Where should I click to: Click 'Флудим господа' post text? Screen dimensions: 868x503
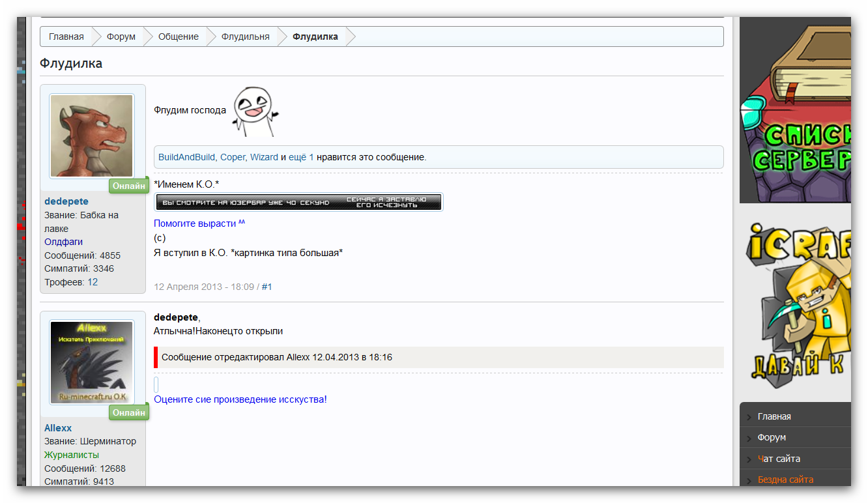(x=190, y=110)
